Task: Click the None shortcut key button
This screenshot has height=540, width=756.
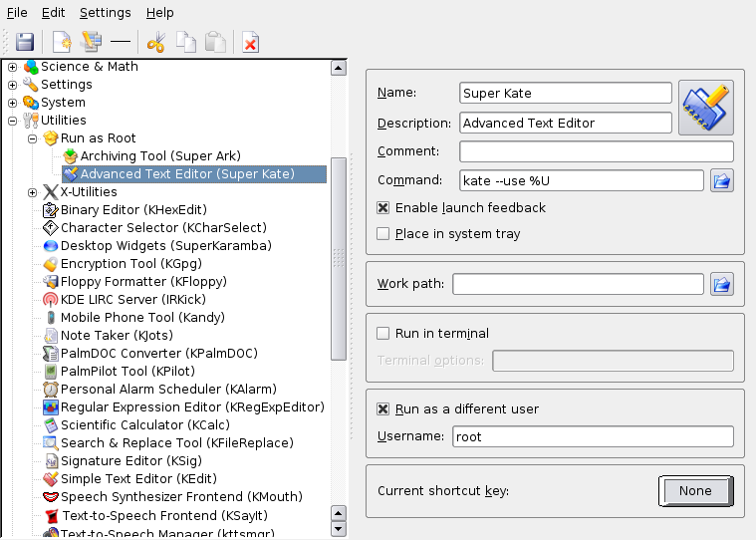Action: pyautogui.click(x=695, y=490)
